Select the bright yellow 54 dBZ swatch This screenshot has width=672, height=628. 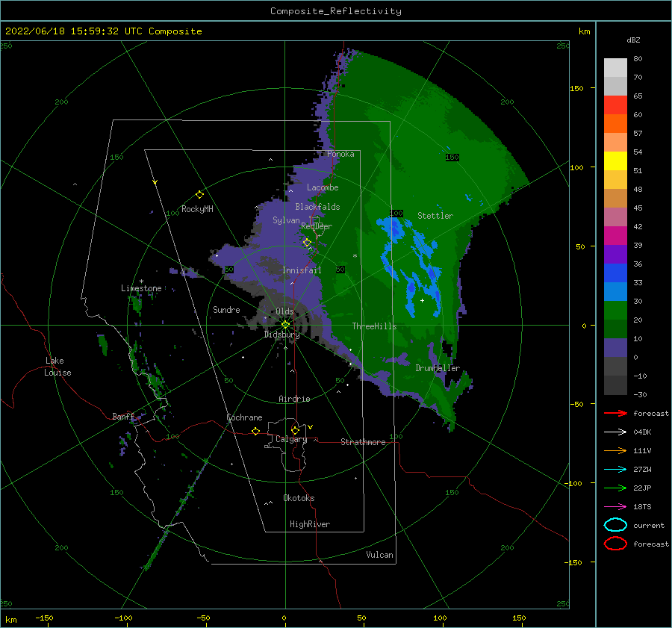615,161
